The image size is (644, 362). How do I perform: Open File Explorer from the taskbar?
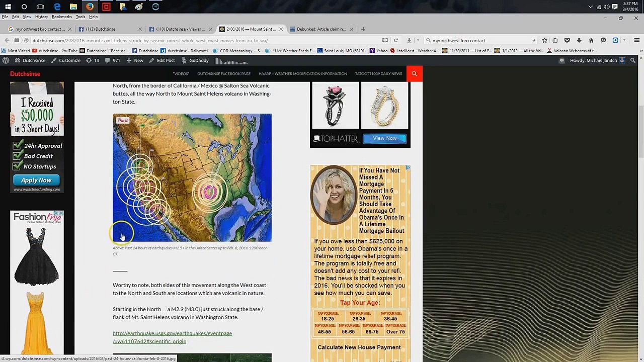(73, 7)
